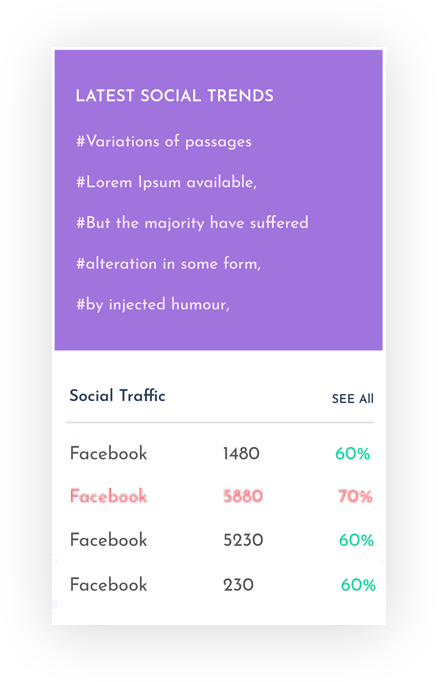
Task: Click the red 70% percentage value
Action: click(x=355, y=496)
